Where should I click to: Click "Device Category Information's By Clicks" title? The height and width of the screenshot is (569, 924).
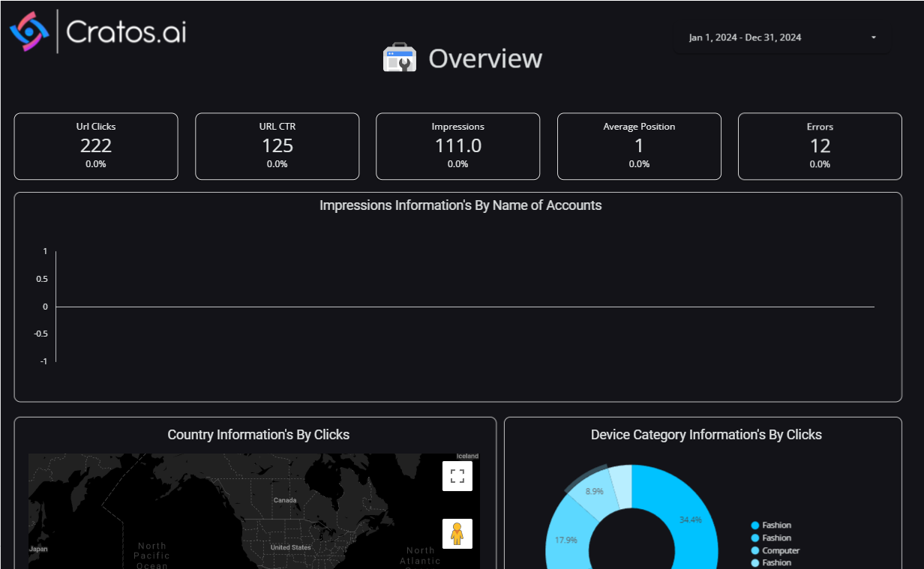click(x=706, y=435)
